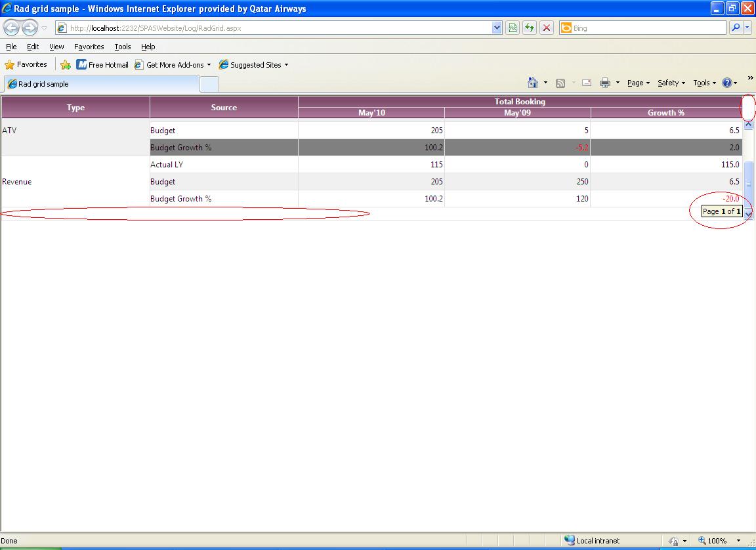Click the 115.0 growth value
756x550 pixels.
coord(730,164)
